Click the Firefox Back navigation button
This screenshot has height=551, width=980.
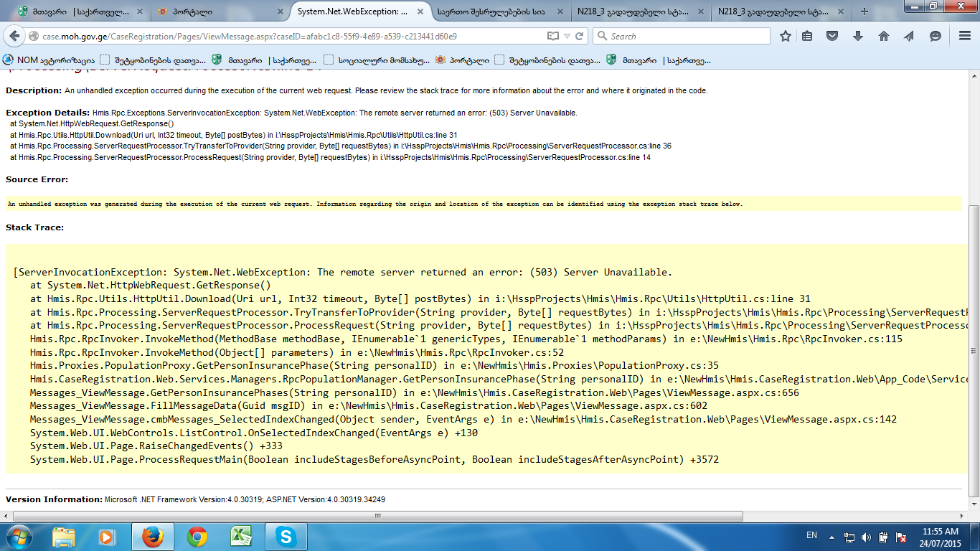click(x=14, y=37)
